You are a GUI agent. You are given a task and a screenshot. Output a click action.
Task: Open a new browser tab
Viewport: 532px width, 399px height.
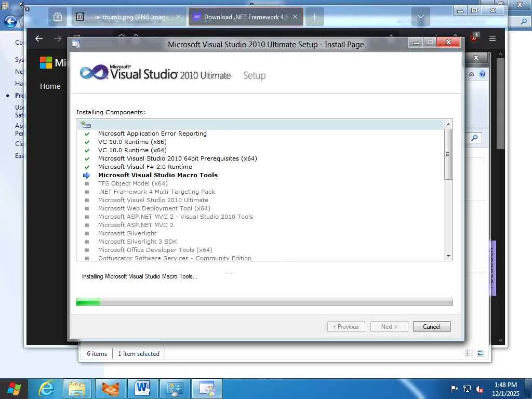pos(314,17)
